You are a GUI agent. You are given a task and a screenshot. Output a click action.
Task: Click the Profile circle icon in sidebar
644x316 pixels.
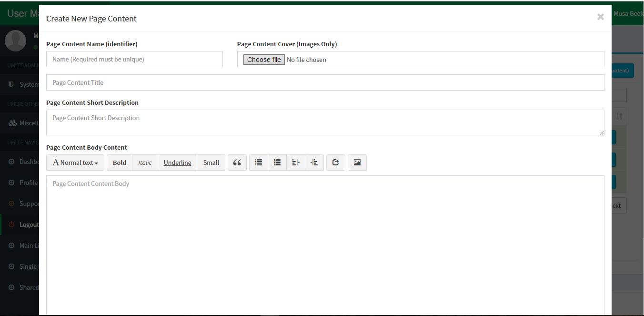coord(11,183)
